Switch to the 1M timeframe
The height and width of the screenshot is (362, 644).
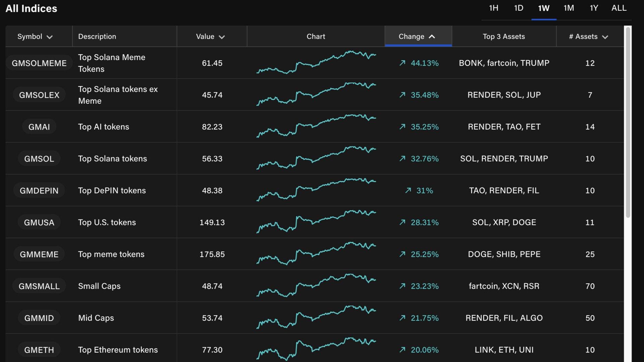569,8
